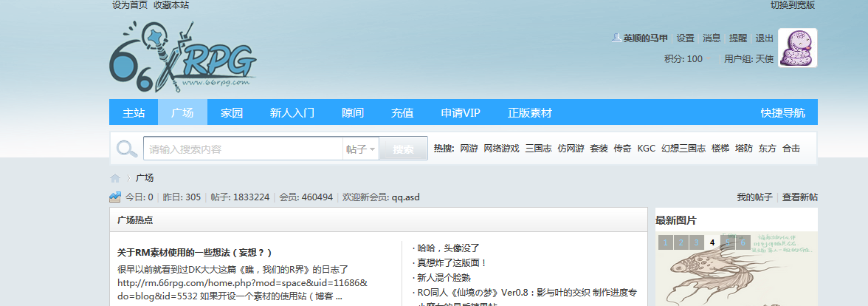Click 退出 logout link
Viewport: 868px width, 306px height.
click(x=765, y=38)
